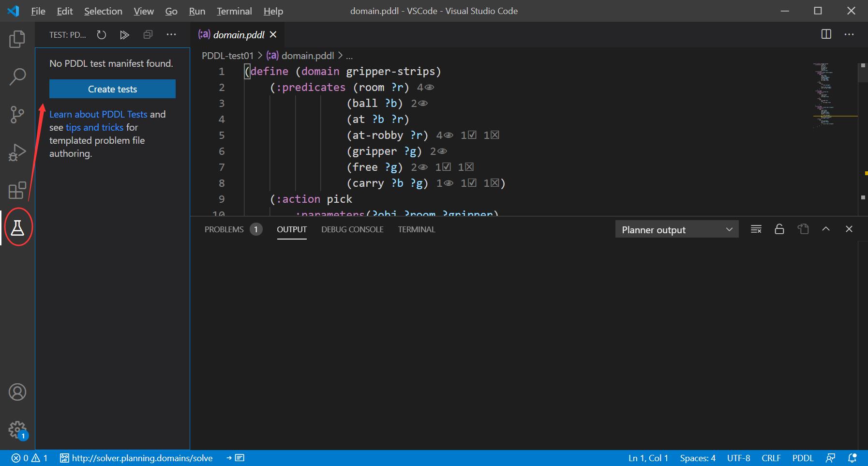Open the Source Control view
The image size is (868, 466).
coord(17,115)
